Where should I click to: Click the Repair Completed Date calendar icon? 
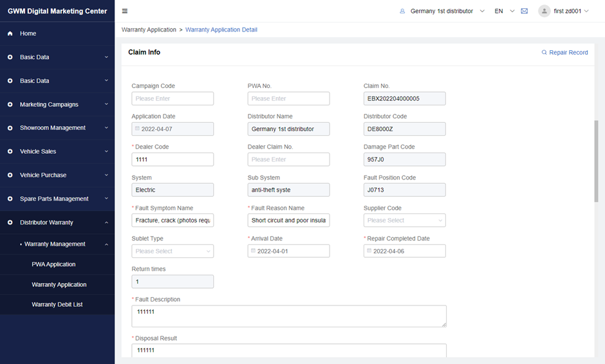(x=368, y=251)
